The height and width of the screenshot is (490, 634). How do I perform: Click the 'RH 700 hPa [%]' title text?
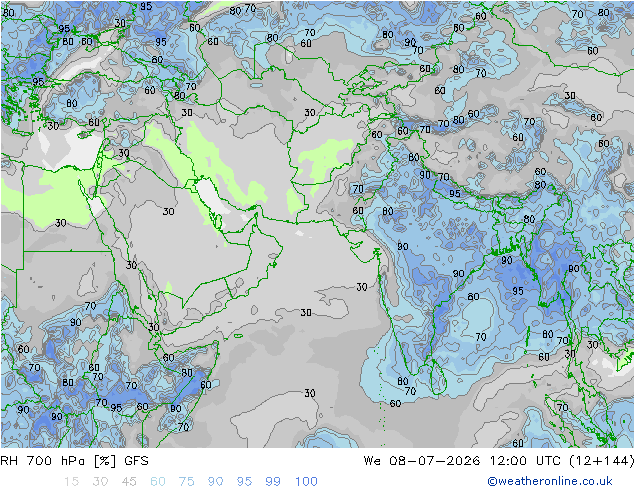click(x=58, y=461)
